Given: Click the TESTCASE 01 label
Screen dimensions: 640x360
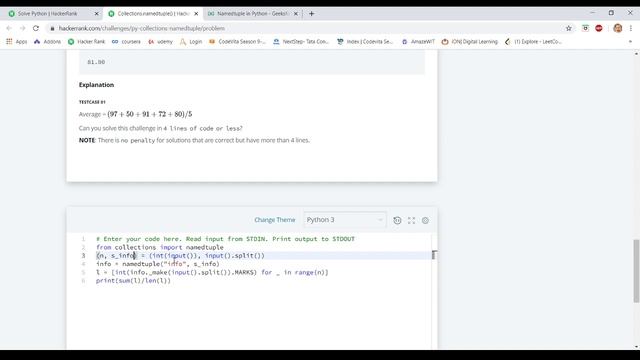Looking at the screenshot, I should pos(92,102).
